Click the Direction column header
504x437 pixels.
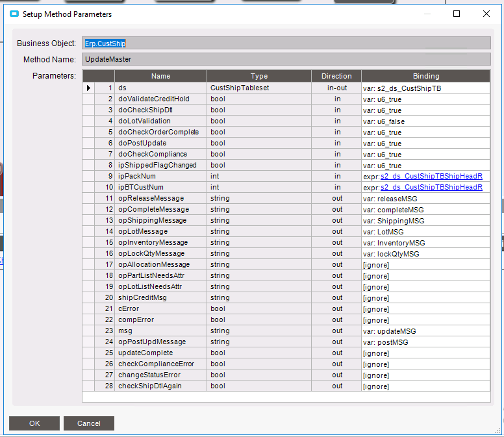pos(336,76)
